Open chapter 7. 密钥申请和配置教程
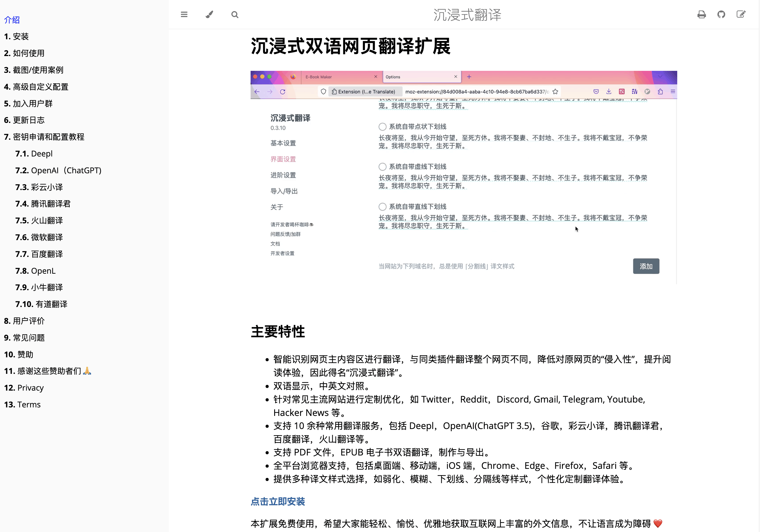760x532 pixels. (44, 137)
